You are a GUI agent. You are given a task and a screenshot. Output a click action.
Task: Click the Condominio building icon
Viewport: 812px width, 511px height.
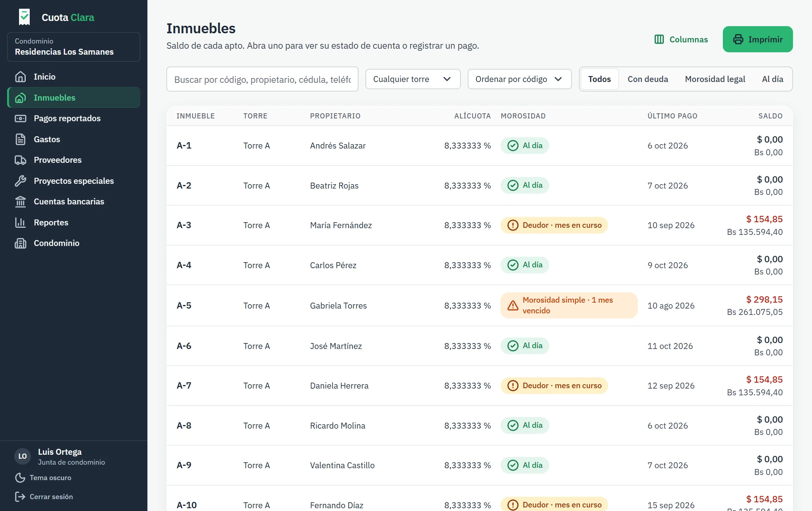pyautogui.click(x=20, y=243)
